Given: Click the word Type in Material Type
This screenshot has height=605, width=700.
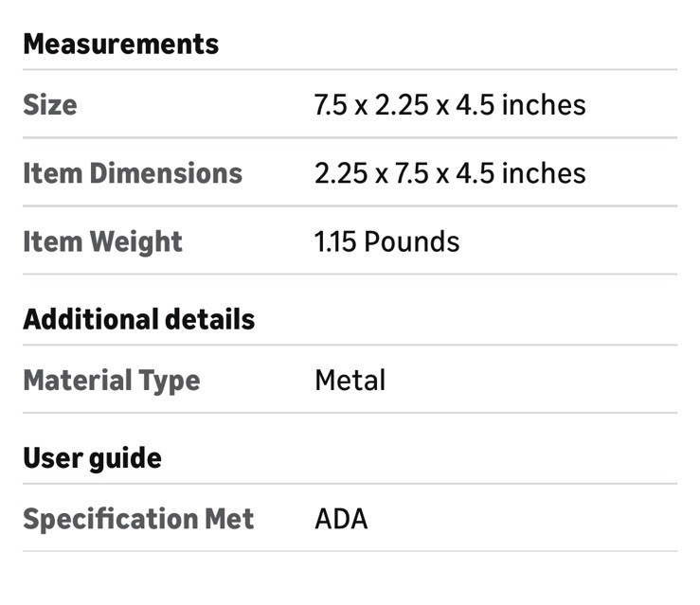Looking at the screenshot, I should (170, 381).
